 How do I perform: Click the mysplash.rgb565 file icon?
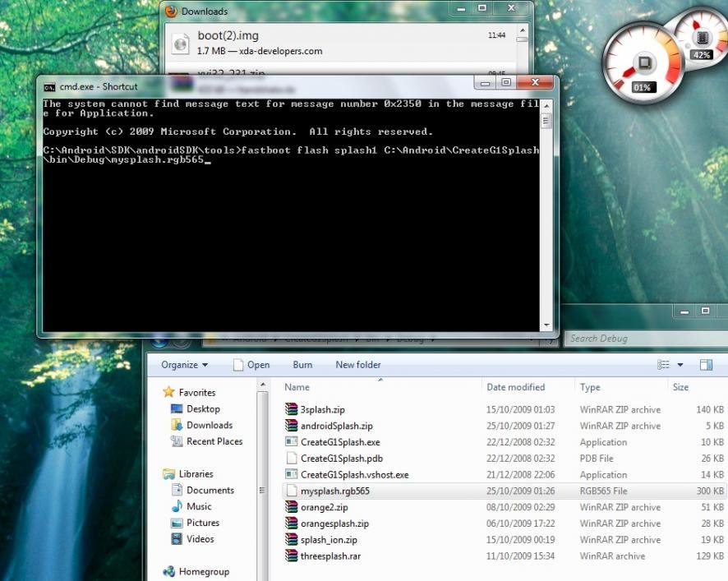pyautogui.click(x=291, y=491)
